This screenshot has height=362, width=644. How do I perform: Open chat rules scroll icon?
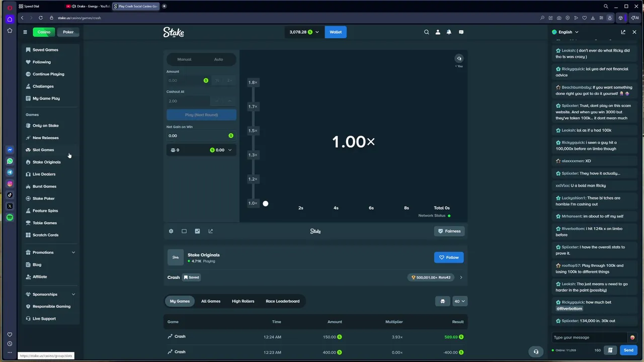coord(610,350)
